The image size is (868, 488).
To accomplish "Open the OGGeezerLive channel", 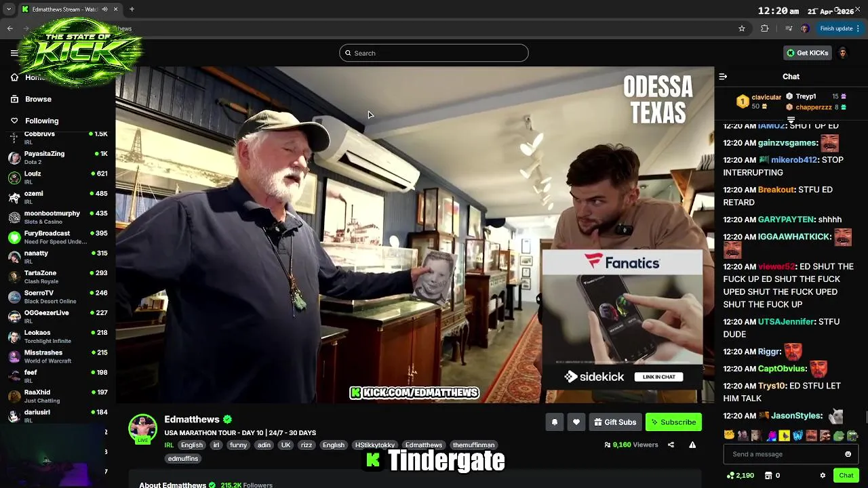I will [x=58, y=317].
